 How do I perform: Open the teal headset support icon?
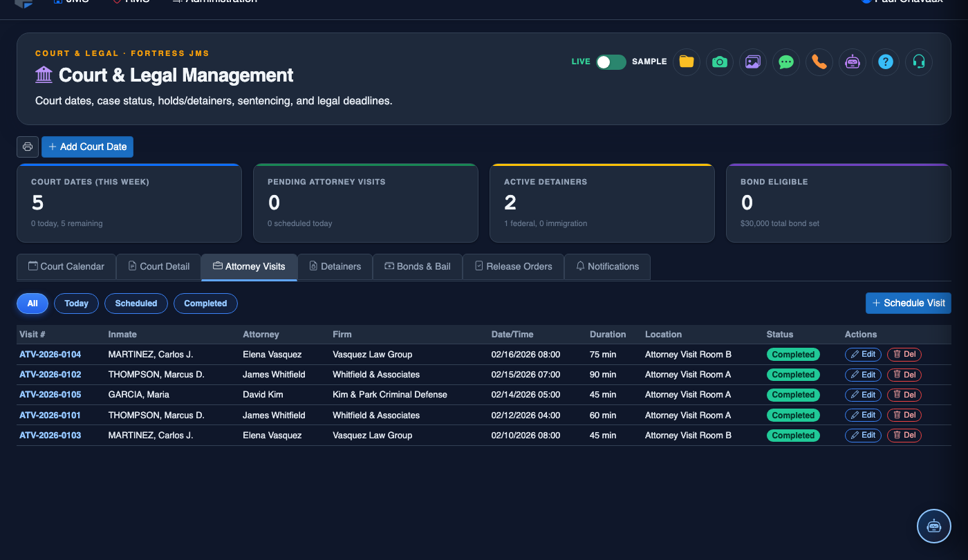click(x=919, y=62)
